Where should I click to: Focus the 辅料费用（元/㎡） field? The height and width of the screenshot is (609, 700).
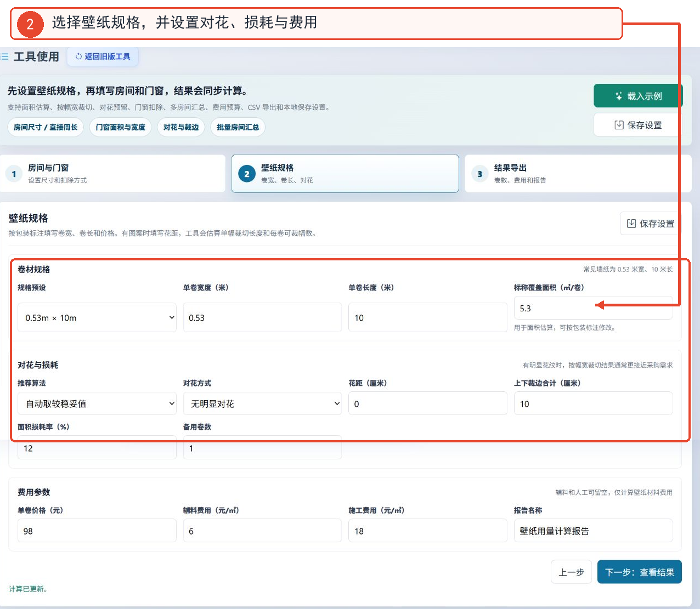262,531
